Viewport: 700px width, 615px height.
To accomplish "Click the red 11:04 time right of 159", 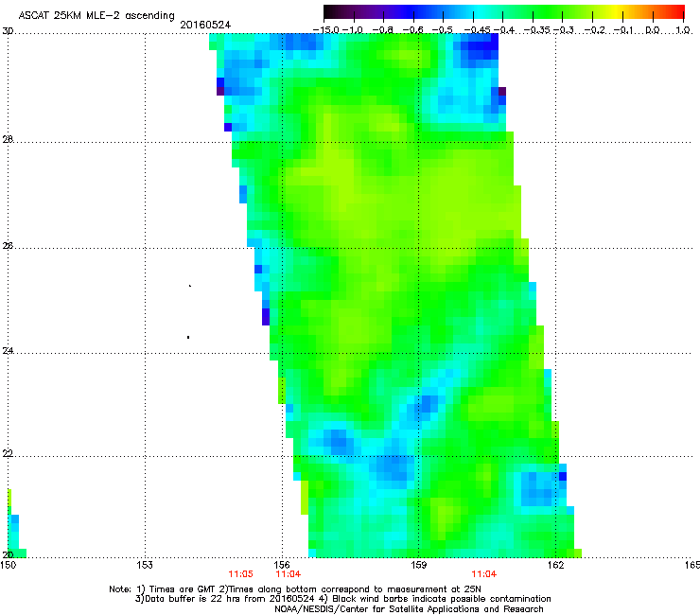I will [484, 574].
